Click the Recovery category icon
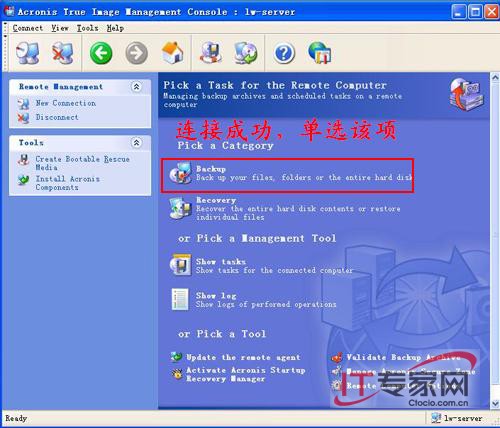 pos(180,208)
